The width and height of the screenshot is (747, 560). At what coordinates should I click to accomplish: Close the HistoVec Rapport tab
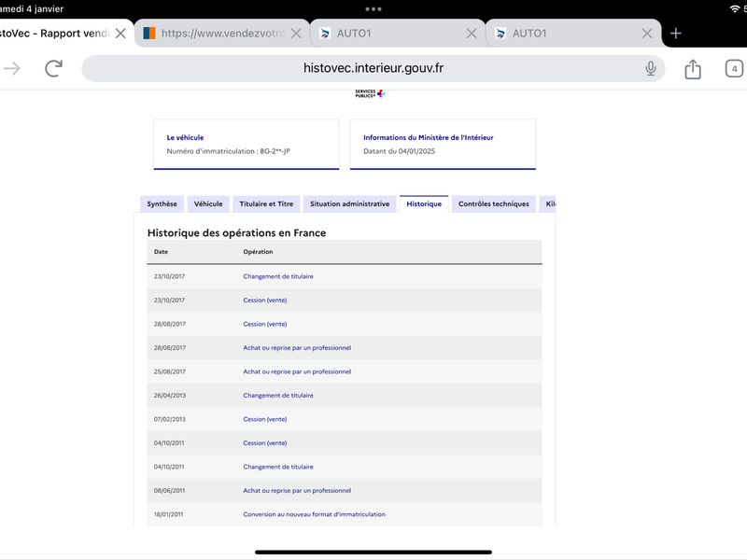tap(120, 34)
